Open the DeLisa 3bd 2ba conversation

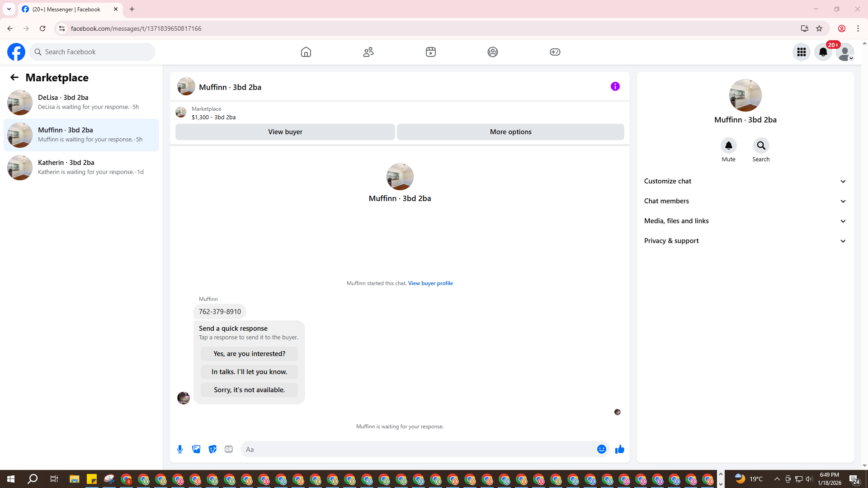point(81,102)
